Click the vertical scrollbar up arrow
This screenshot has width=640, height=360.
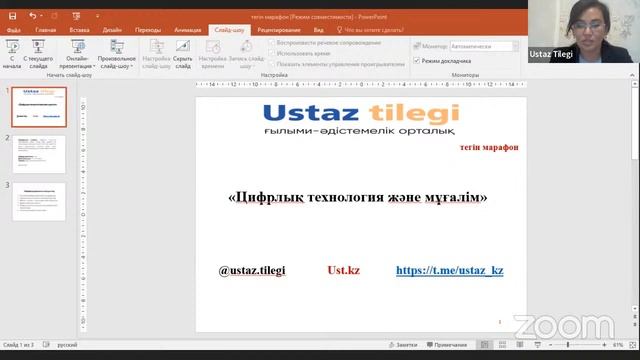click(635, 84)
